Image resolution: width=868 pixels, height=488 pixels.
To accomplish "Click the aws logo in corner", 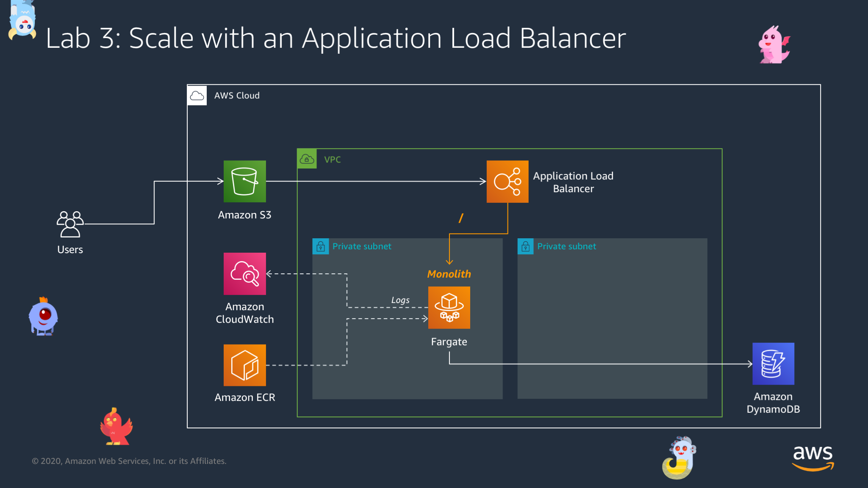I will click(813, 458).
